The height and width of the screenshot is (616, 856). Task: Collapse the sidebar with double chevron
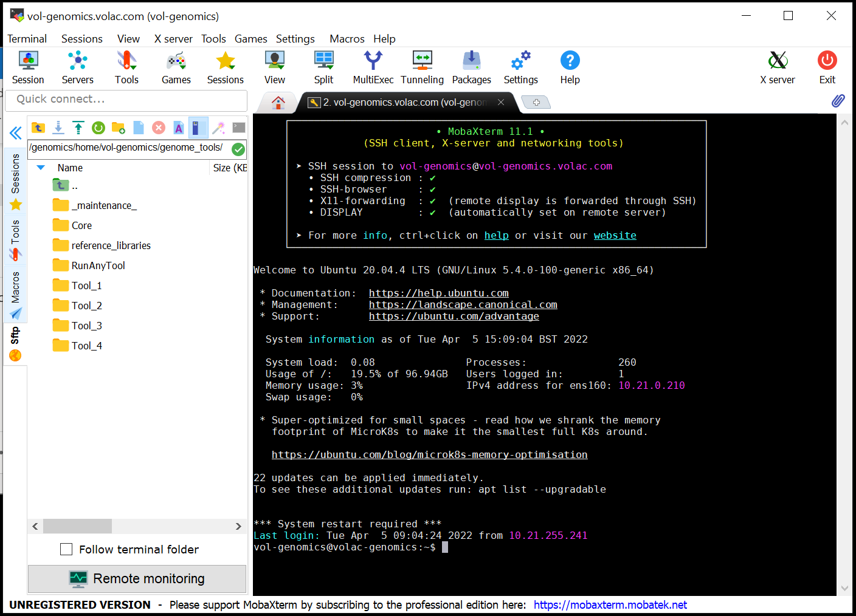point(16,133)
